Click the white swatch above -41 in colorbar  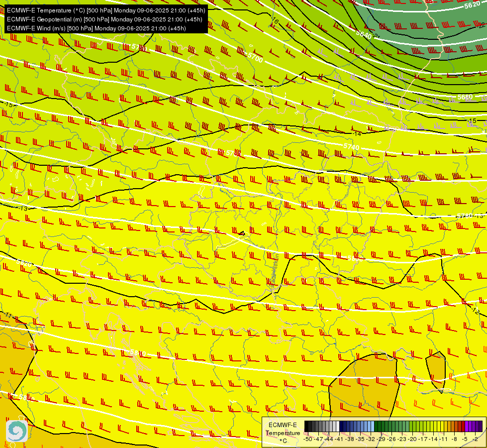pyautogui.click(x=338, y=427)
